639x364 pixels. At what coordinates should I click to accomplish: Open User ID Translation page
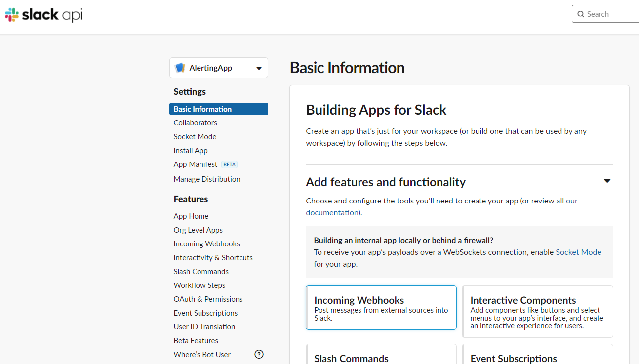tap(204, 327)
